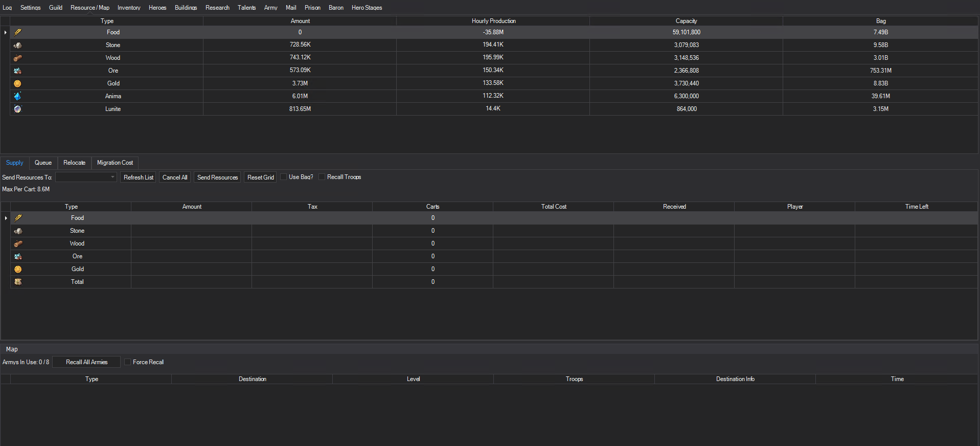This screenshot has width=980, height=446.
Task: Click the Refresh List button
Action: click(139, 177)
